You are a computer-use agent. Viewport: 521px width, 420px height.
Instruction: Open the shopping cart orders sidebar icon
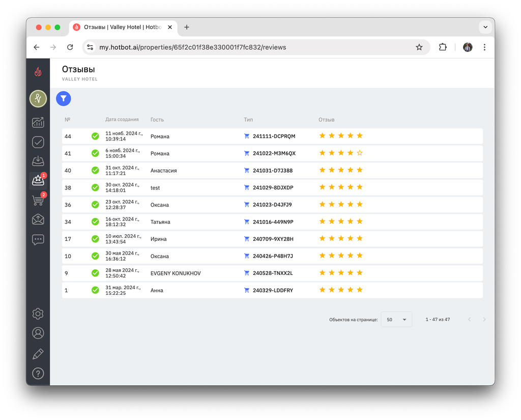tap(38, 200)
